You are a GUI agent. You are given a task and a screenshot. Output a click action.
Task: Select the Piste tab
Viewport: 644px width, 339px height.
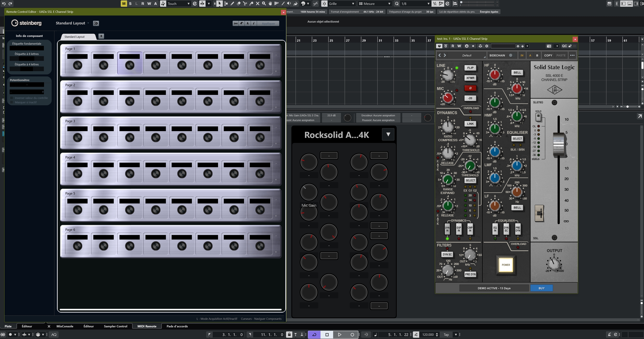(x=8, y=326)
